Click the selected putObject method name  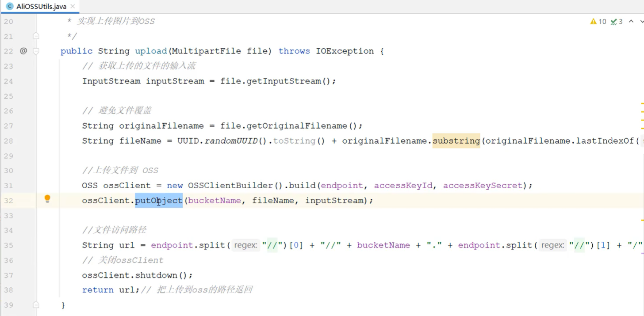158,201
